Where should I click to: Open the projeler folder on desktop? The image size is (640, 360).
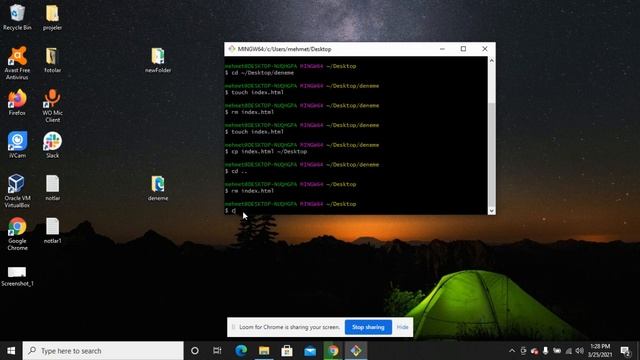[x=52, y=18]
